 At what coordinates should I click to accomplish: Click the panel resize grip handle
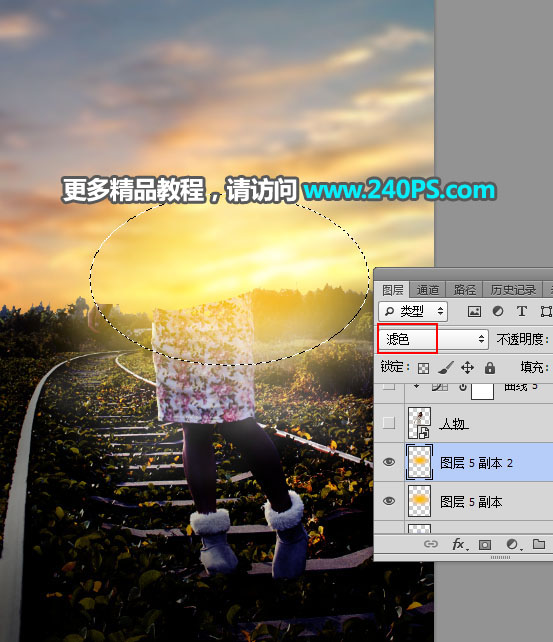click(500, 557)
